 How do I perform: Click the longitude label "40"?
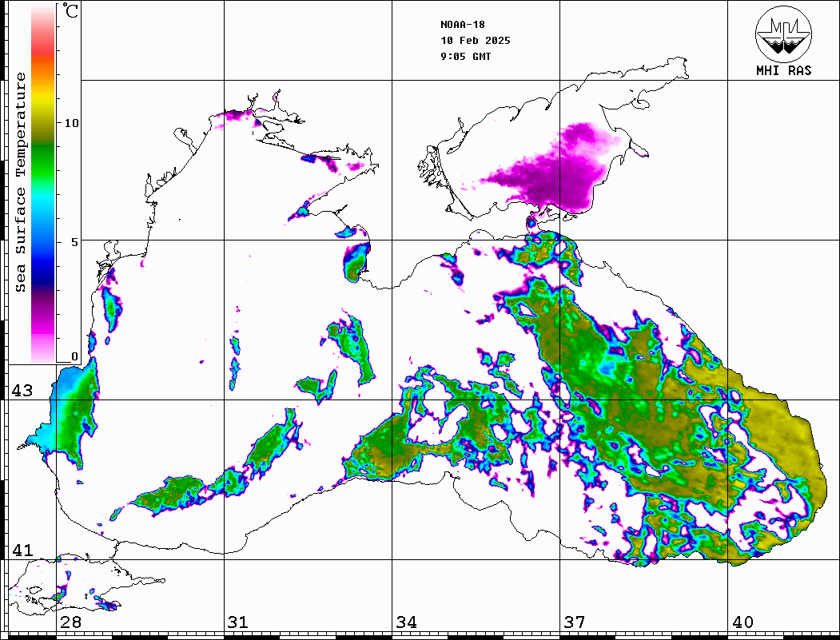pyautogui.click(x=742, y=622)
